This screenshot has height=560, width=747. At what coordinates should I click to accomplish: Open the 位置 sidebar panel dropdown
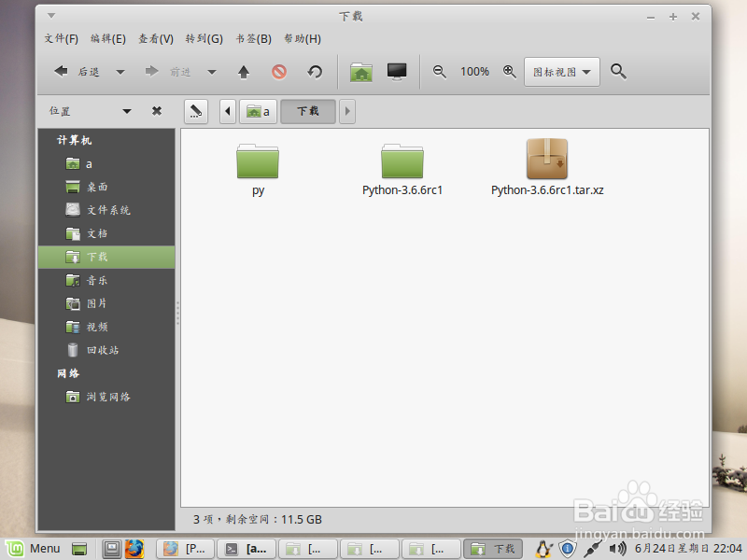[127, 110]
